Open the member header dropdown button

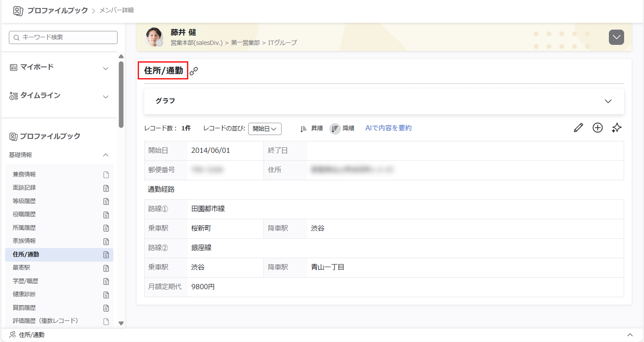tap(616, 37)
